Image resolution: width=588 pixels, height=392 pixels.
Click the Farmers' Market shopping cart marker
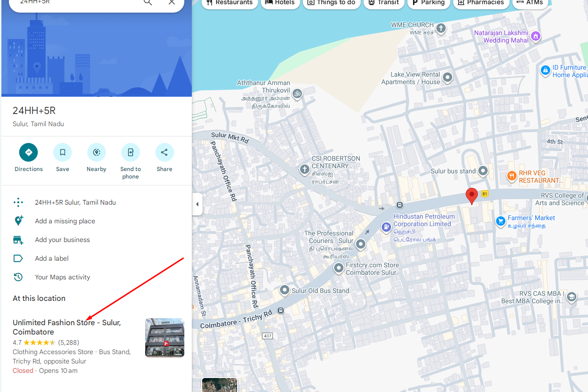[x=501, y=221]
